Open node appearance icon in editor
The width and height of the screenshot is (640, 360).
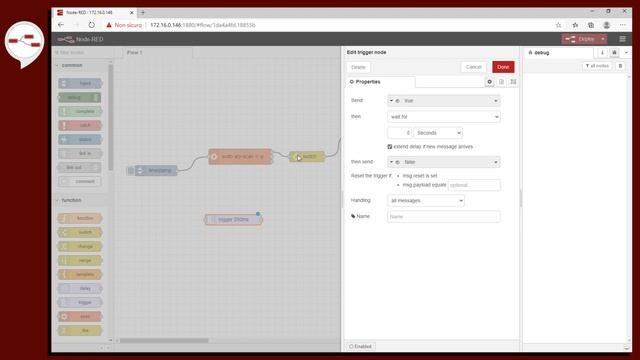pyautogui.click(x=513, y=82)
